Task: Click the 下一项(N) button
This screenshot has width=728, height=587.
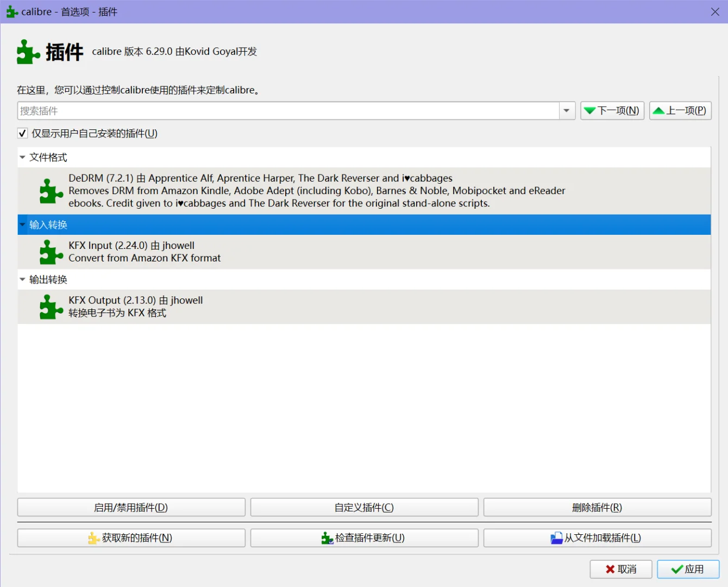Action: pyautogui.click(x=612, y=111)
